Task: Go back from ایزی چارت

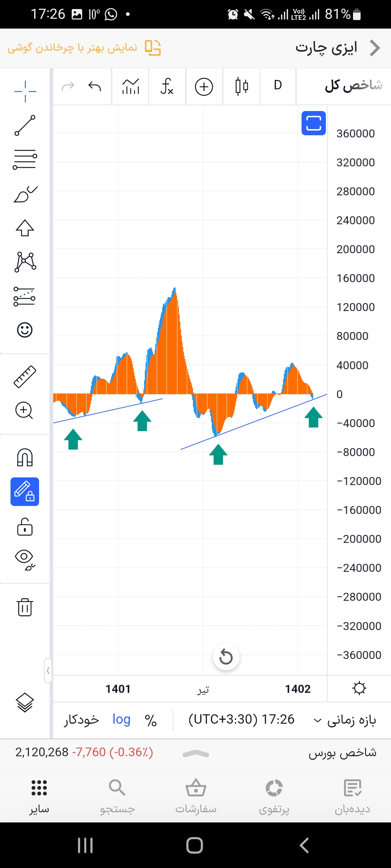Action: point(375,48)
